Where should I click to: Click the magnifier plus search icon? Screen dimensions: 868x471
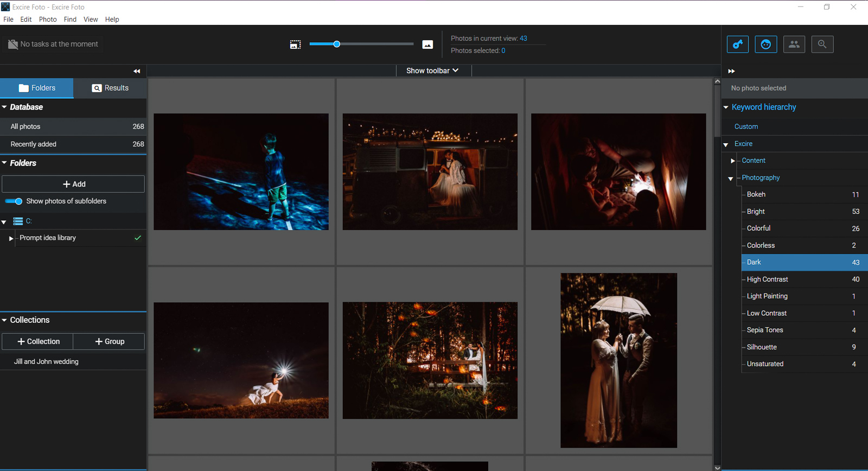[x=822, y=44]
